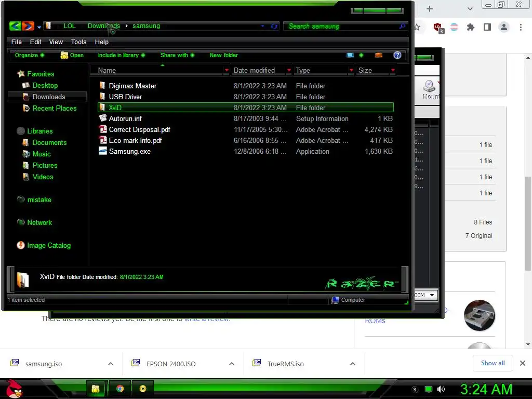This screenshot has width=532, height=399.
Task: Open address bar history dropdown arrow
Action: tap(262, 26)
